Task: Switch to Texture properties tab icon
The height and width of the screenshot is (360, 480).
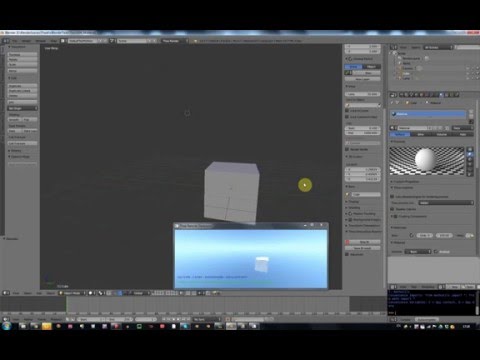Action: coord(447,95)
